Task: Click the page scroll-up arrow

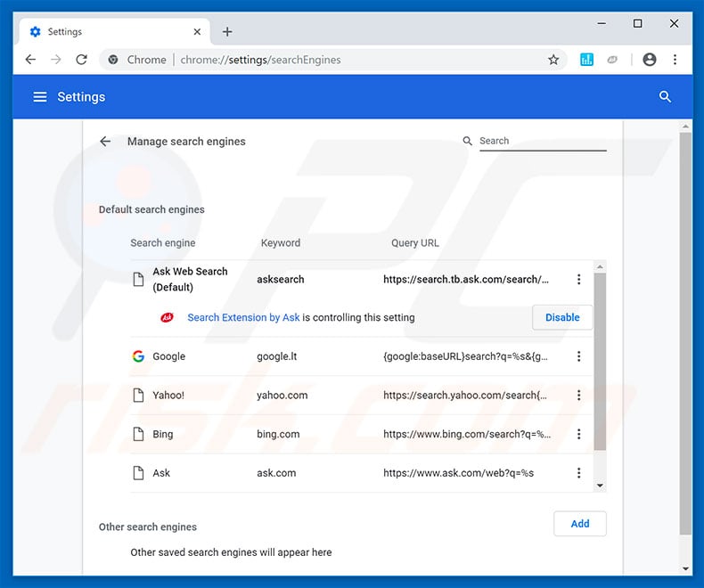Action: pos(685,127)
